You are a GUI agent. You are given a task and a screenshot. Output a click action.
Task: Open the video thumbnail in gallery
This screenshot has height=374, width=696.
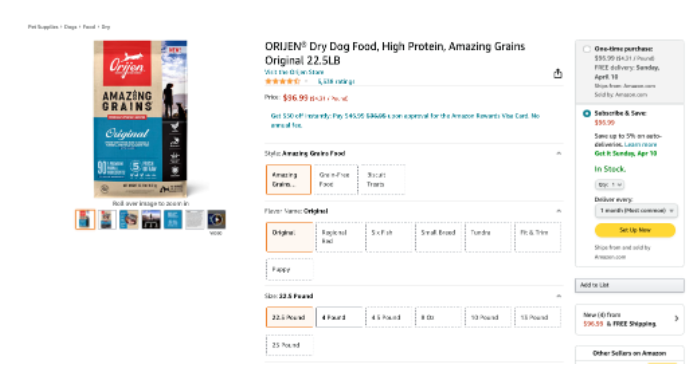[217, 219]
